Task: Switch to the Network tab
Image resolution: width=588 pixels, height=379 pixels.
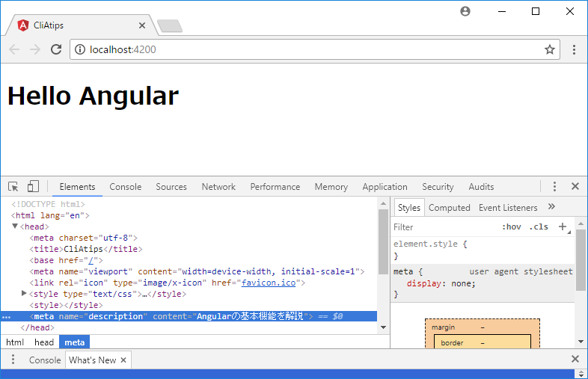Action: coord(218,187)
